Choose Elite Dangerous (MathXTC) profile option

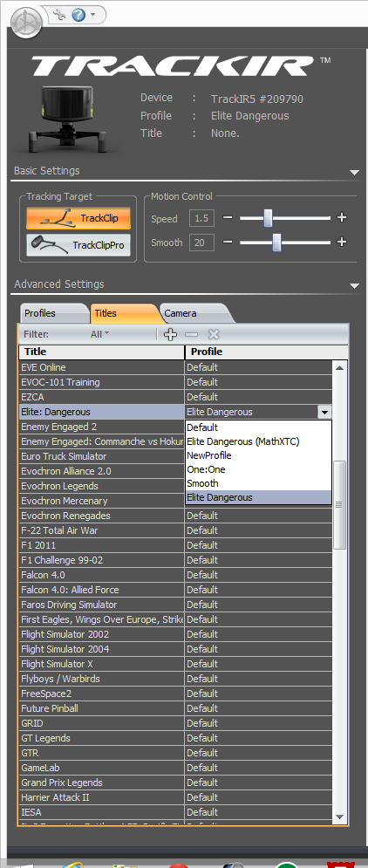pos(258,441)
